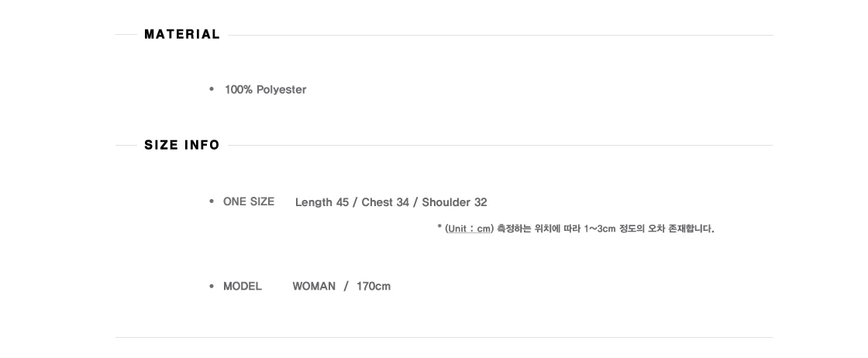This screenshot has width=868, height=358.
Task: Click the bottom horizontal divider line
Action: (x=444, y=338)
